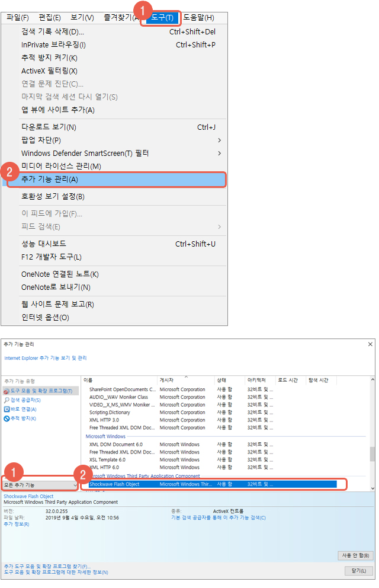Viewport: 379px width, 588px height.
Task: Click the 추적 방지 blocked icon
Action: click(7, 418)
